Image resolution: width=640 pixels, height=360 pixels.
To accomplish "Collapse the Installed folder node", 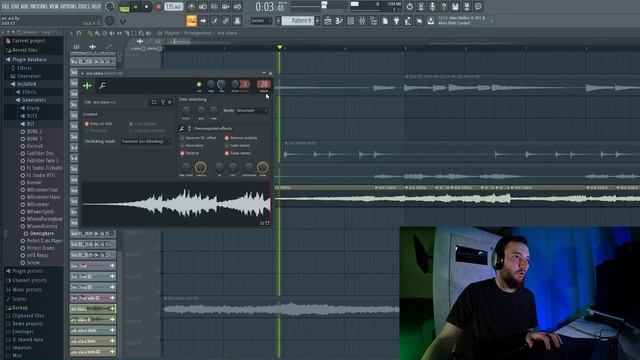I will 27,84.
